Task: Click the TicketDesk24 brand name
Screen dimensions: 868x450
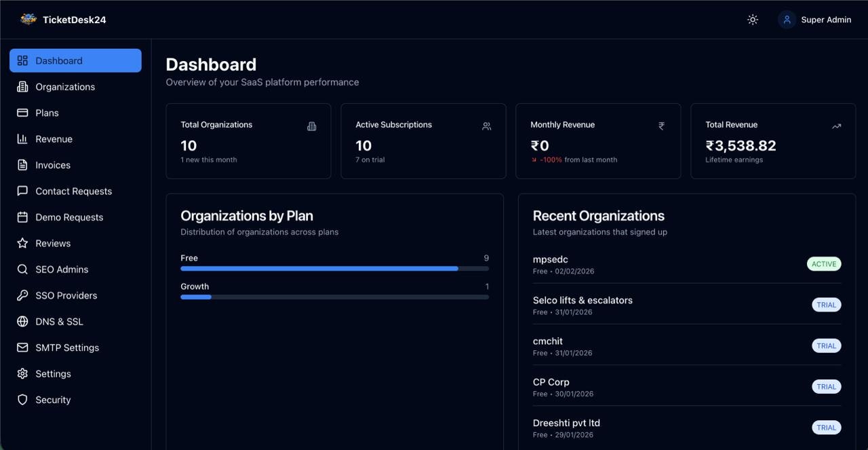Action: click(74, 20)
